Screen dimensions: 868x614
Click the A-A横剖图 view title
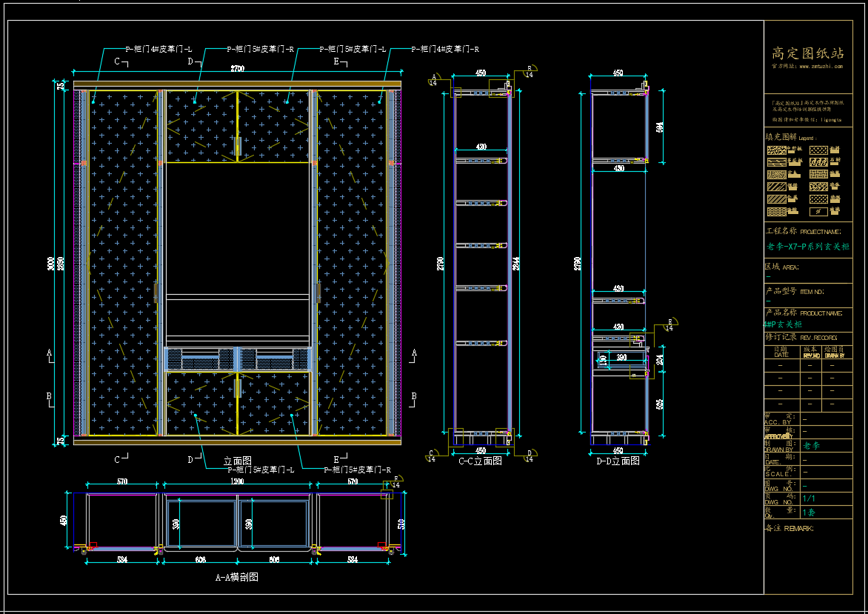(x=236, y=577)
